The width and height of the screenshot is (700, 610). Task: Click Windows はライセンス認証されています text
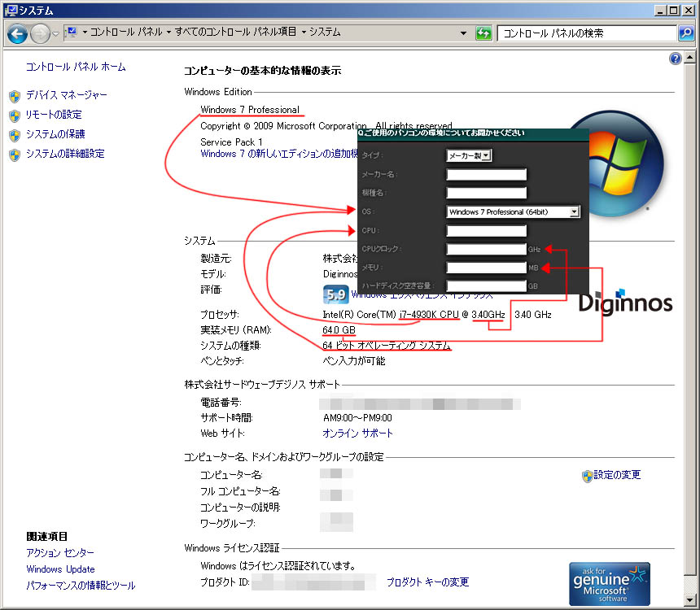click(278, 566)
